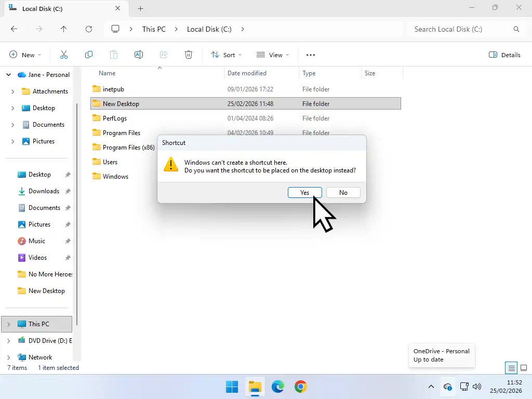Viewport: 532px width, 399px height.
Task: Switch to large thumbnails view in status bar
Action: tap(524, 367)
